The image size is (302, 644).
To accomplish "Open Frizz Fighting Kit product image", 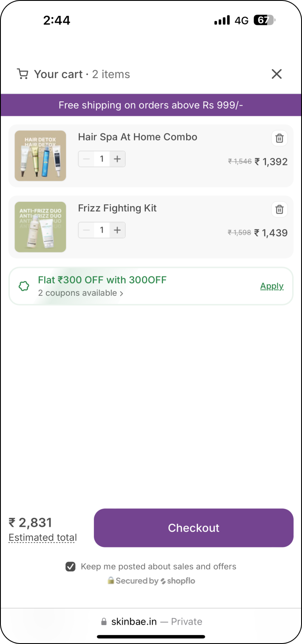I will pos(40,227).
